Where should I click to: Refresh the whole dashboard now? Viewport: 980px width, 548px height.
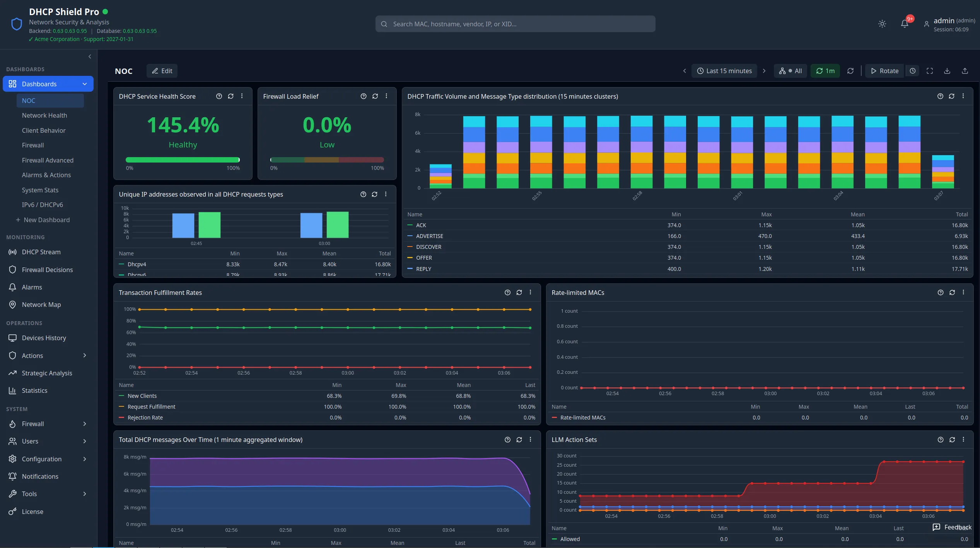(850, 71)
